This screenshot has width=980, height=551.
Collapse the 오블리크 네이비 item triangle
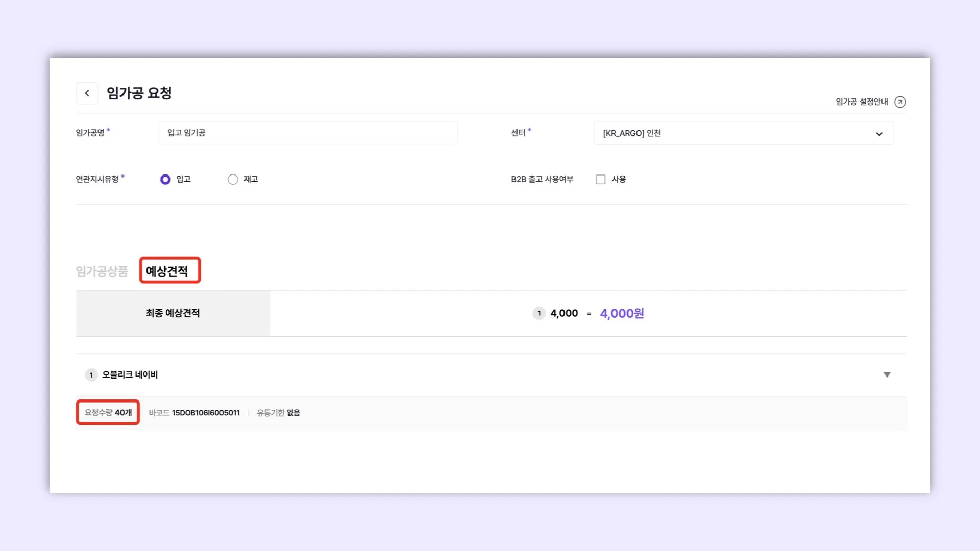887,375
